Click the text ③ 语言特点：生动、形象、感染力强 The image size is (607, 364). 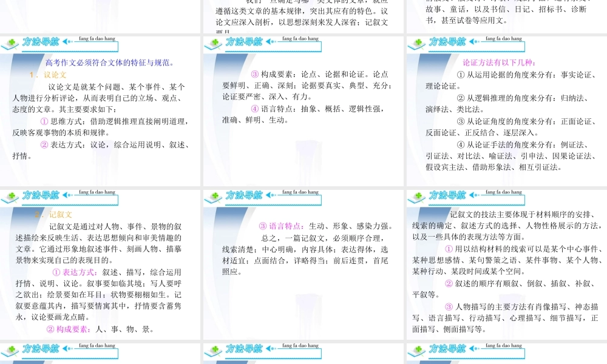pos(325,226)
